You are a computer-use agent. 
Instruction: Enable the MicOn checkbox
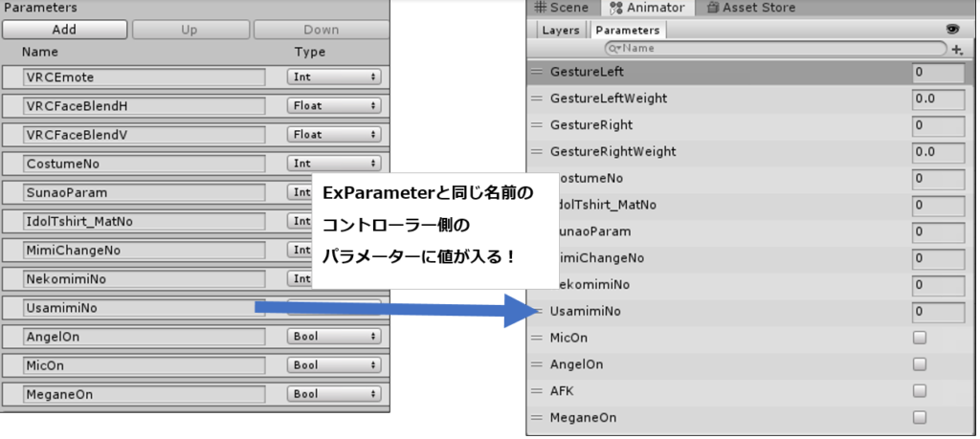[920, 338]
